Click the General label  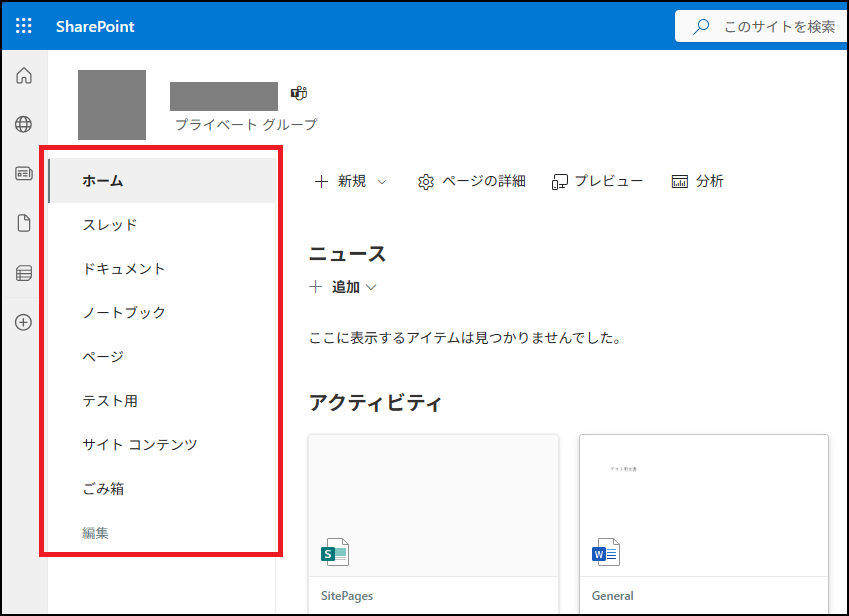coord(612,596)
